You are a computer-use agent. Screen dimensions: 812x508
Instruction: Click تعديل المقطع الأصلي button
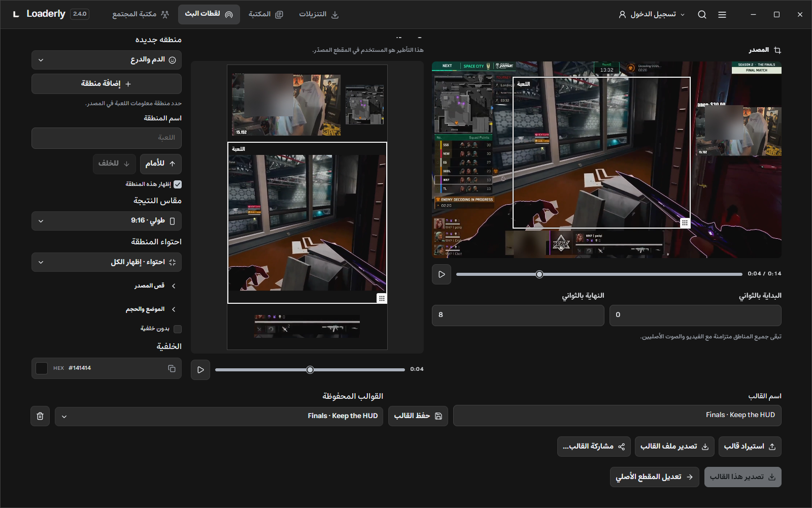point(655,477)
